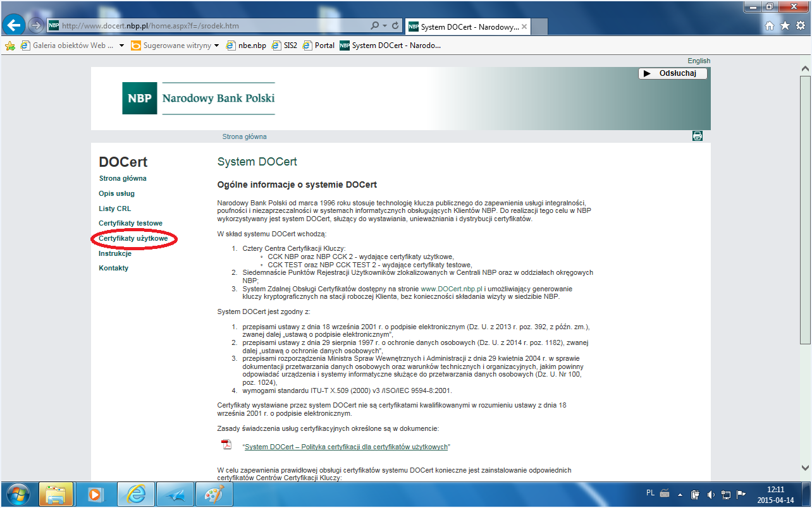This screenshot has height=508, width=812.
Task: Click the DOCert sidebar title
Action: pyautogui.click(x=123, y=162)
